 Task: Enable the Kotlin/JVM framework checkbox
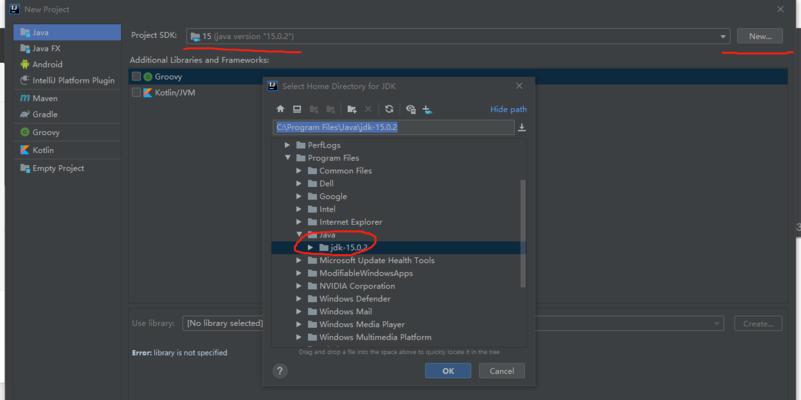pos(136,92)
